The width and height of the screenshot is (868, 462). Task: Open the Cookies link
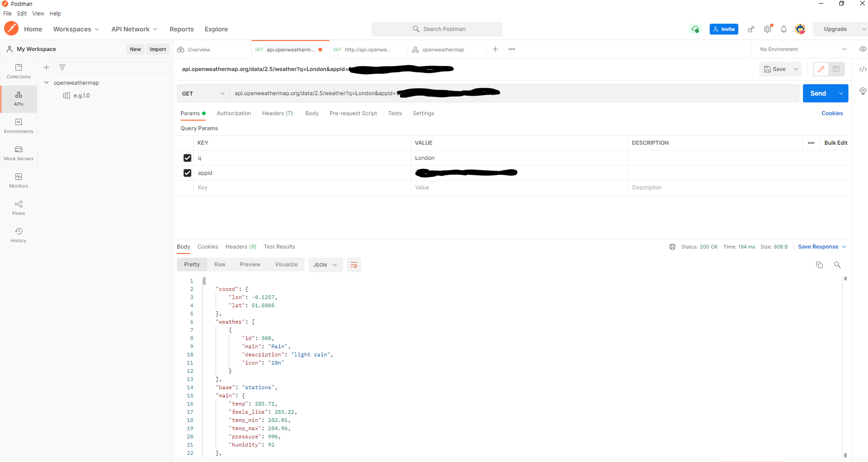(832, 113)
